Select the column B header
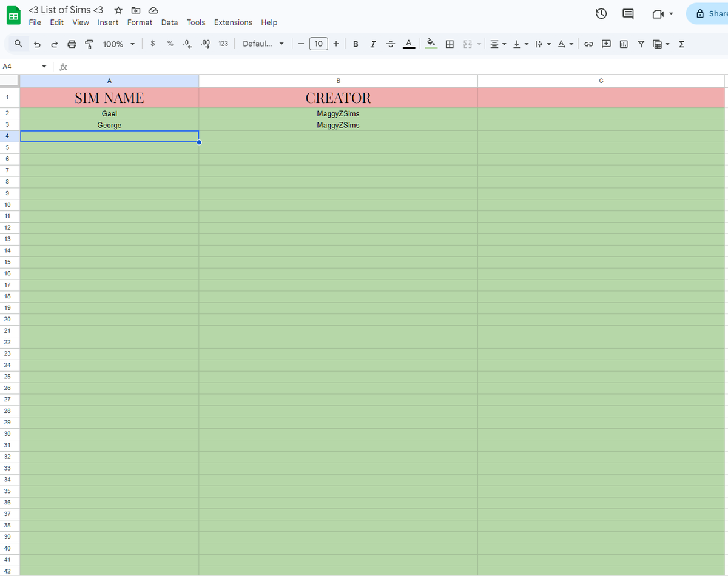 coord(338,81)
